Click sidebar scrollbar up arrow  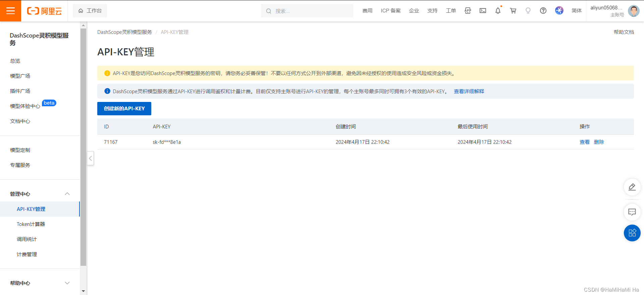(84, 25)
